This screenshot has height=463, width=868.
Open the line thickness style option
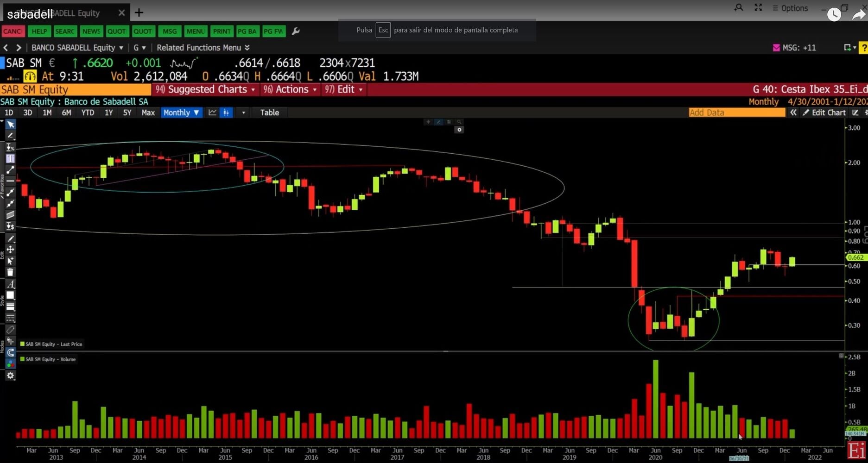click(10, 307)
